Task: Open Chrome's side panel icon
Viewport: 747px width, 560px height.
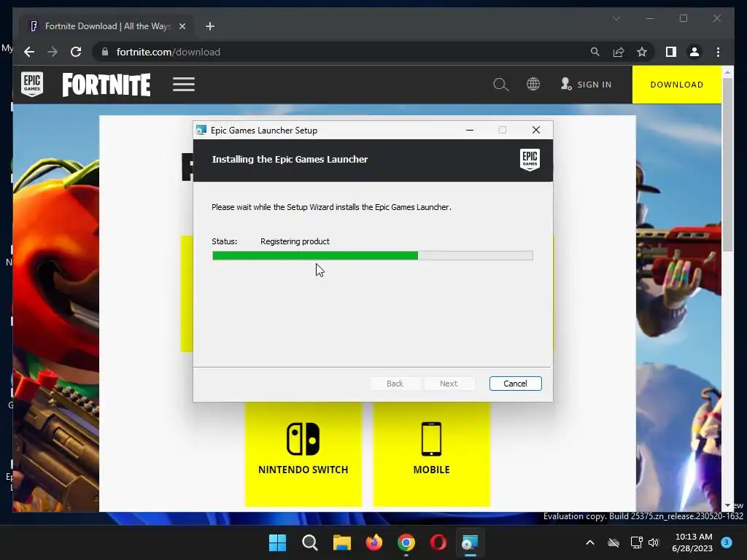Action: 671,52
